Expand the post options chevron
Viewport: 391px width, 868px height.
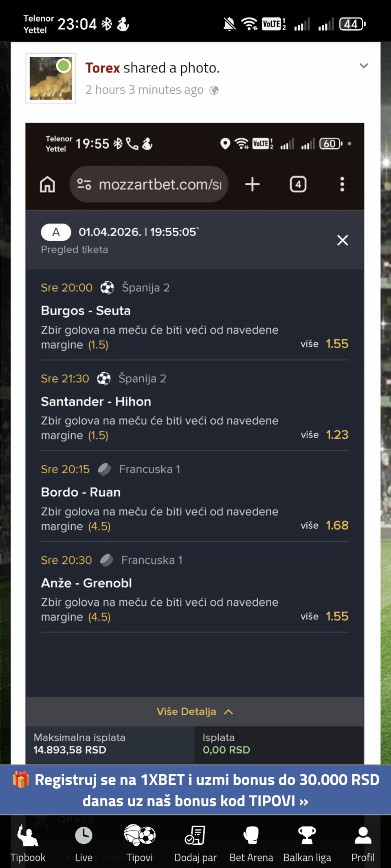tap(364, 66)
